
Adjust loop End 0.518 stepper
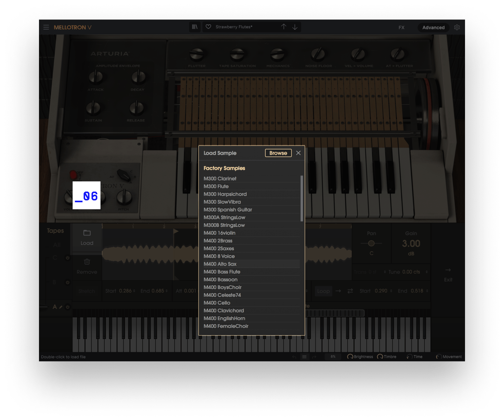coord(427,291)
